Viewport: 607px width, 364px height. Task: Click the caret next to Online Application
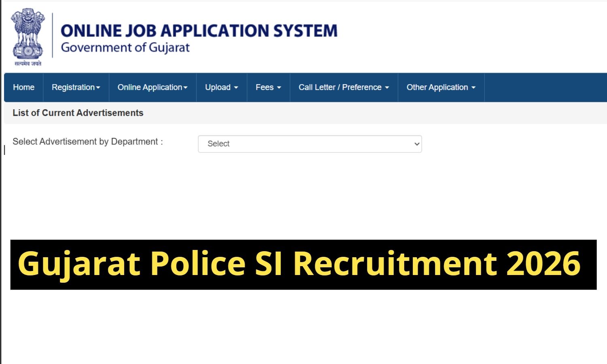pyautogui.click(x=186, y=88)
